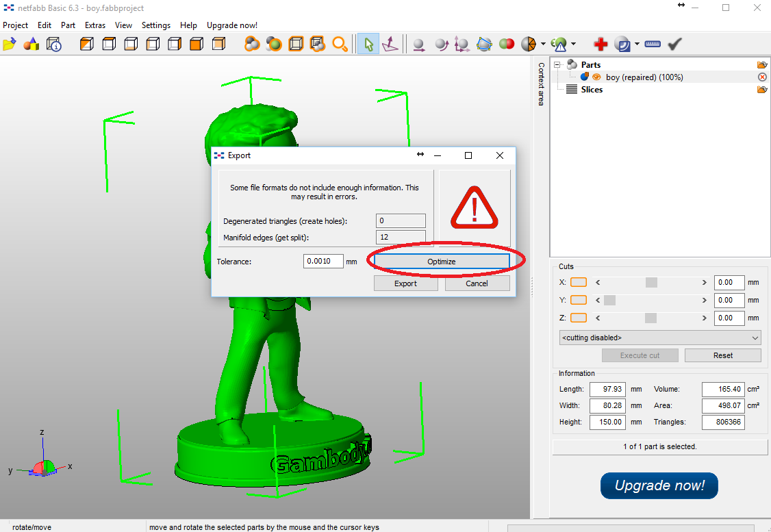This screenshot has width=771, height=532.
Task: Toggle visibility eye of boy (repaired) part
Action: (596, 77)
